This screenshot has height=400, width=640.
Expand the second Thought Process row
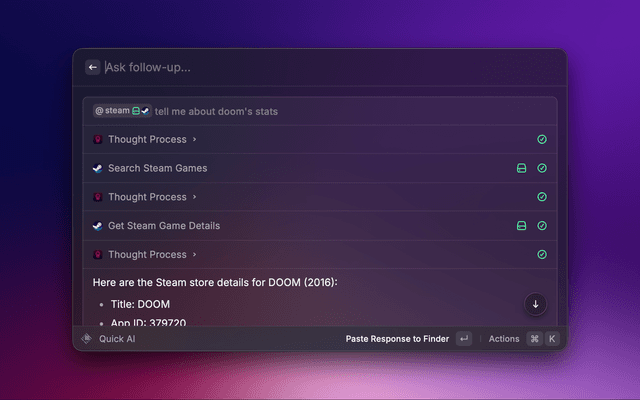tap(320, 197)
